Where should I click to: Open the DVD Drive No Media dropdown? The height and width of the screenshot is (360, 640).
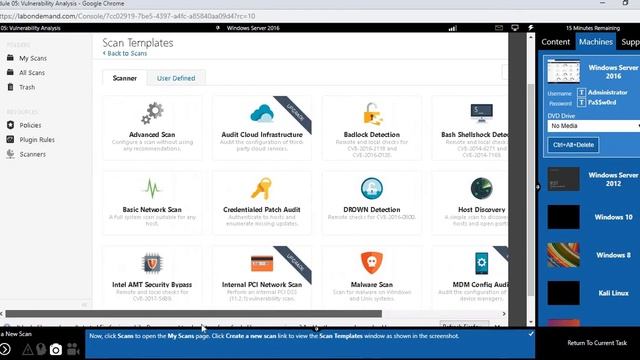[x=593, y=126]
